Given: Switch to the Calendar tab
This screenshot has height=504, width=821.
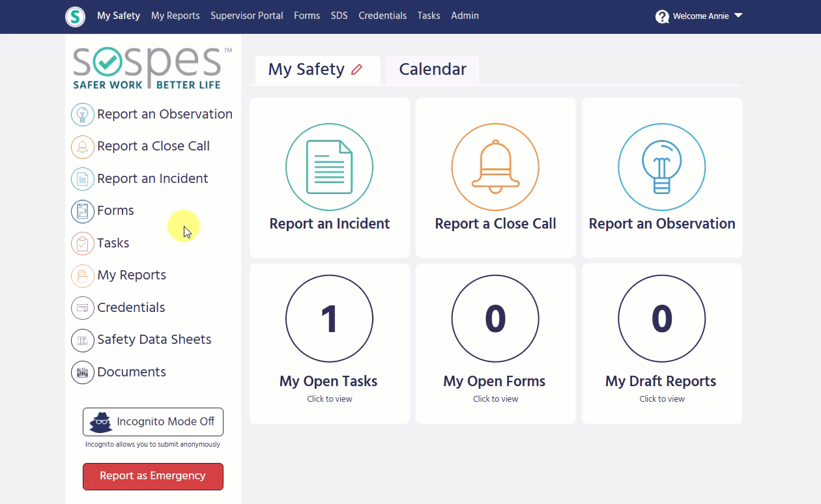Looking at the screenshot, I should tap(433, 70).
